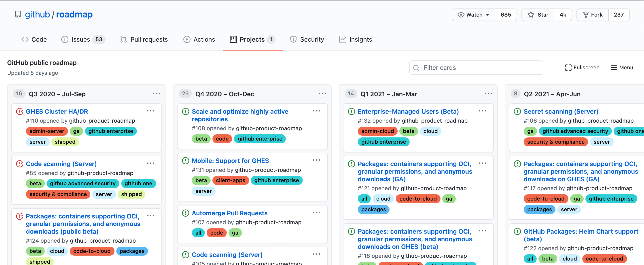Open the Watch notifications dropdown
The height and width of the screenshot is (265, 644).
[x=473, y=15]
